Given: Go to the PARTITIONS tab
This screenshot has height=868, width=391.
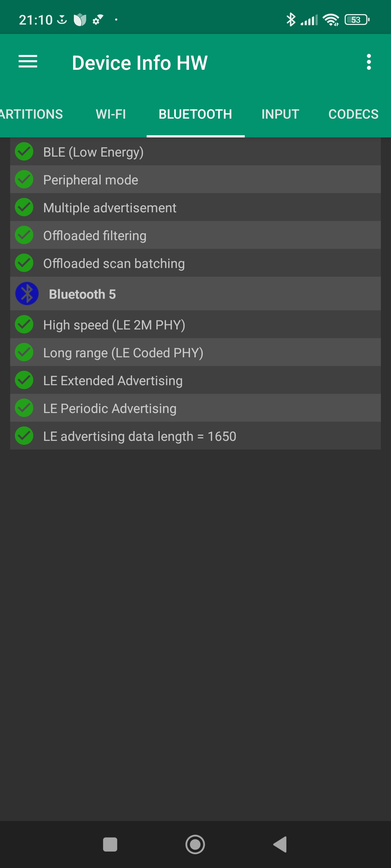Looking at the screenshot, I should tap(31, 114).
